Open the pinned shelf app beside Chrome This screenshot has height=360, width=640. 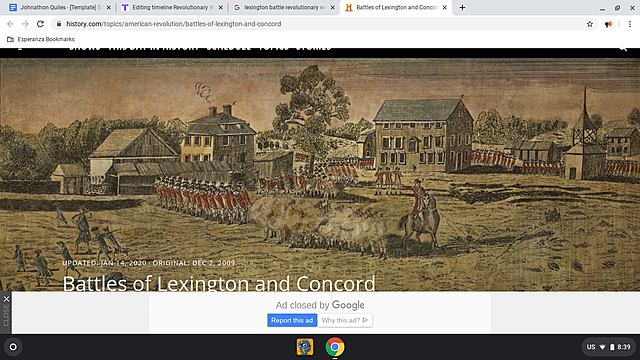[x=305, y=347]
